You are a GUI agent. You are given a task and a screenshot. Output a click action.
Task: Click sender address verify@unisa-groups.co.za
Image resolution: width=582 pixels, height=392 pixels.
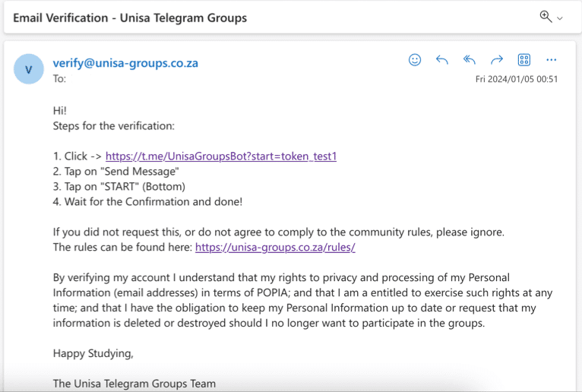(125, 63)
